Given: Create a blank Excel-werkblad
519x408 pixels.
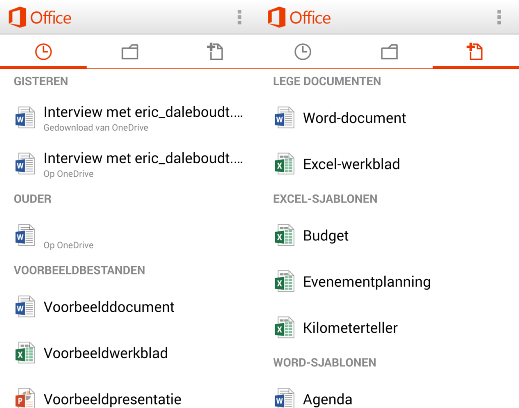Looking at the screenshot, I should click(x=389, y=164).
